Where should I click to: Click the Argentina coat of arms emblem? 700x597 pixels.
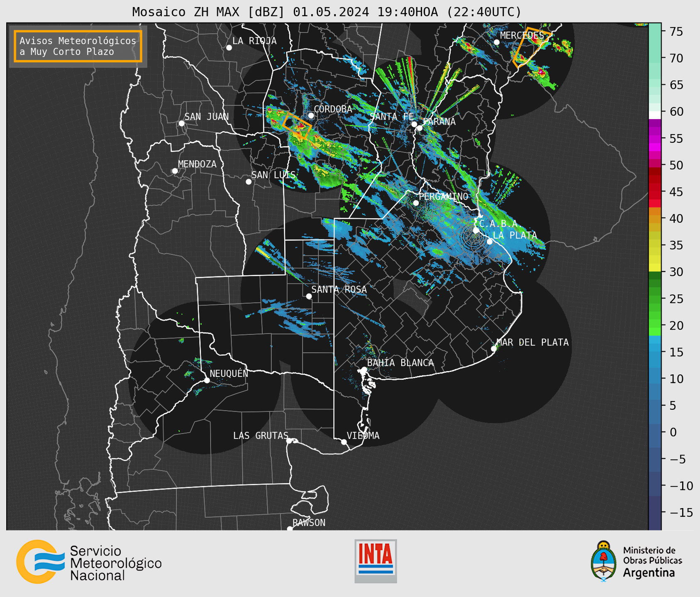point(604,561)
